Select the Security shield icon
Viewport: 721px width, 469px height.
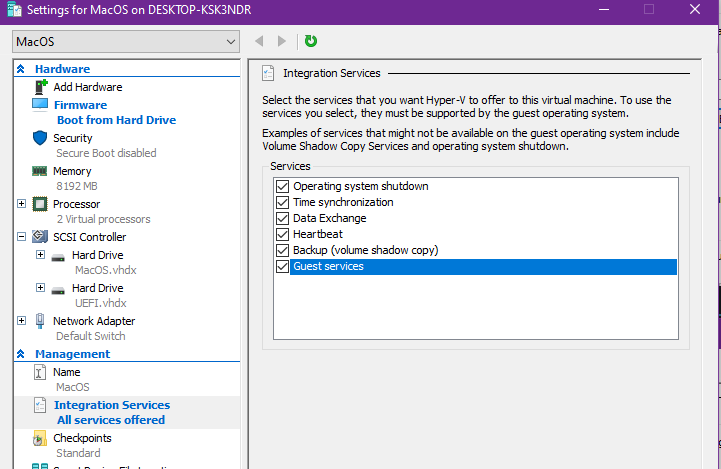(40, 138)
